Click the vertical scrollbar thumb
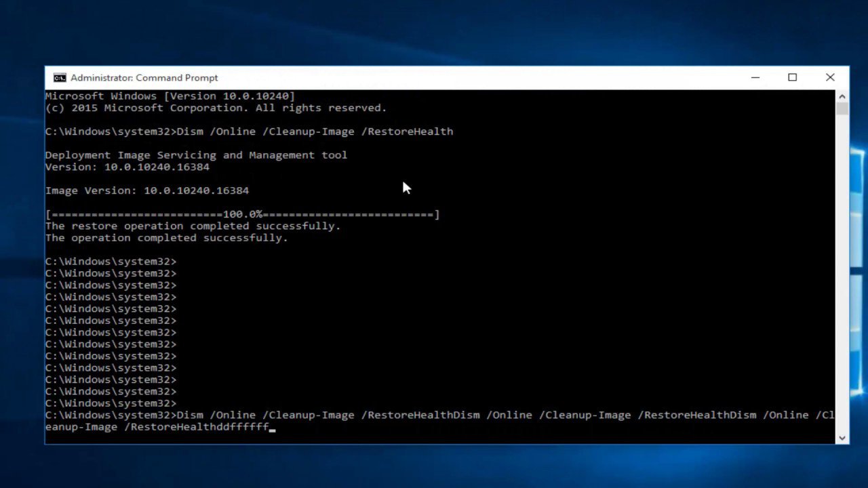 842,108
